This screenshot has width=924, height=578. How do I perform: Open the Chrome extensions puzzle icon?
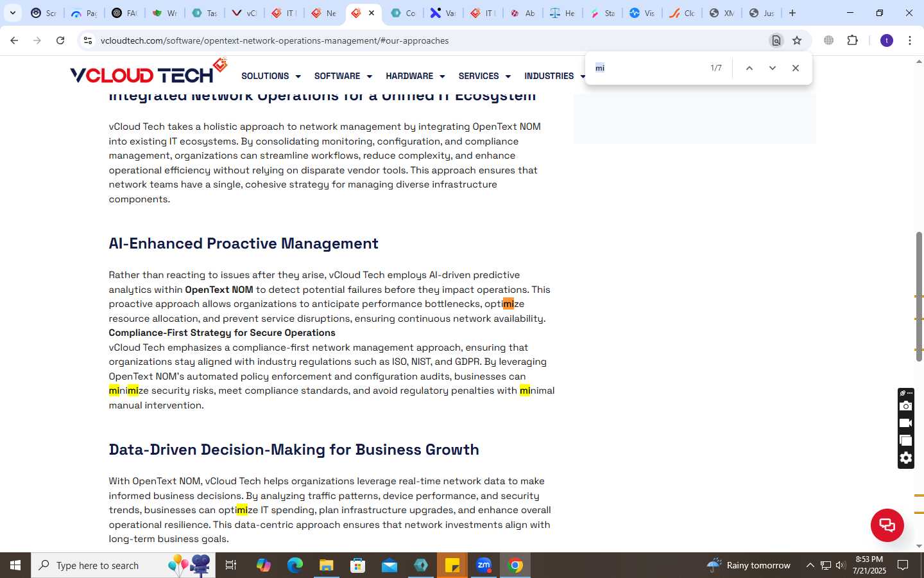tap(852, 40)
